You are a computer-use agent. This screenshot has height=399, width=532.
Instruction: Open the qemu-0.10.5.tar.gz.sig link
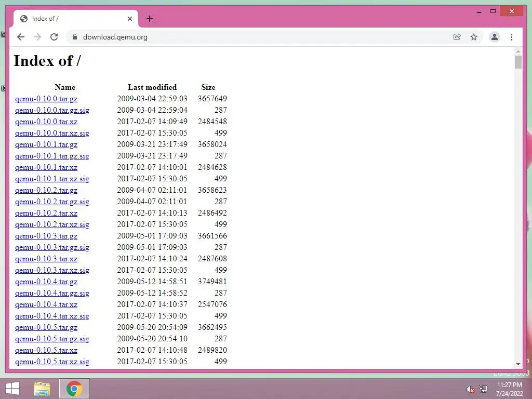pyautogui.click(x=52, y=339)
